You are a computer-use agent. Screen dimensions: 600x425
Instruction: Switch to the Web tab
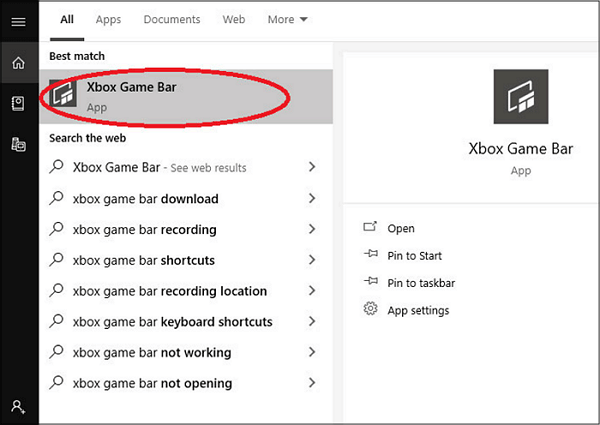(233, 20)
